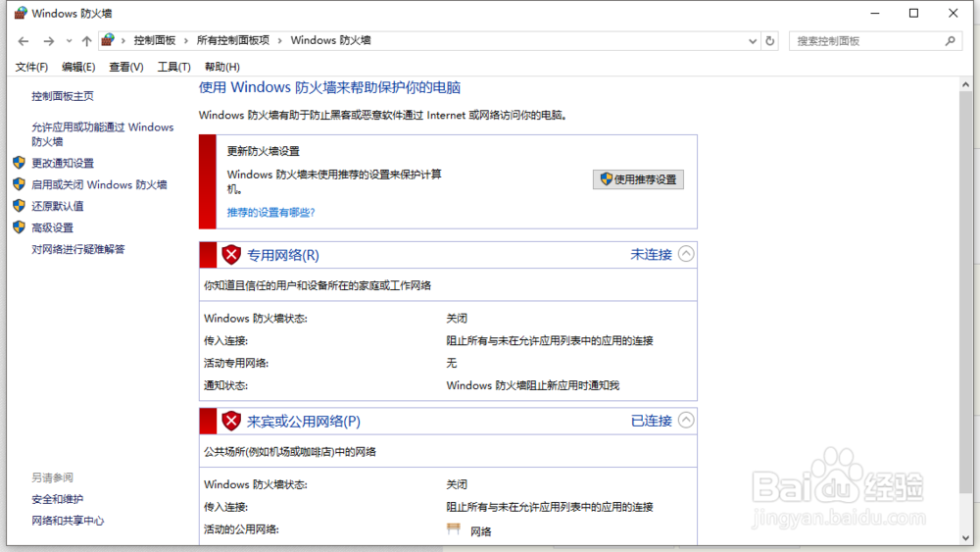Open 高级设置 link

tap(53, 228)
